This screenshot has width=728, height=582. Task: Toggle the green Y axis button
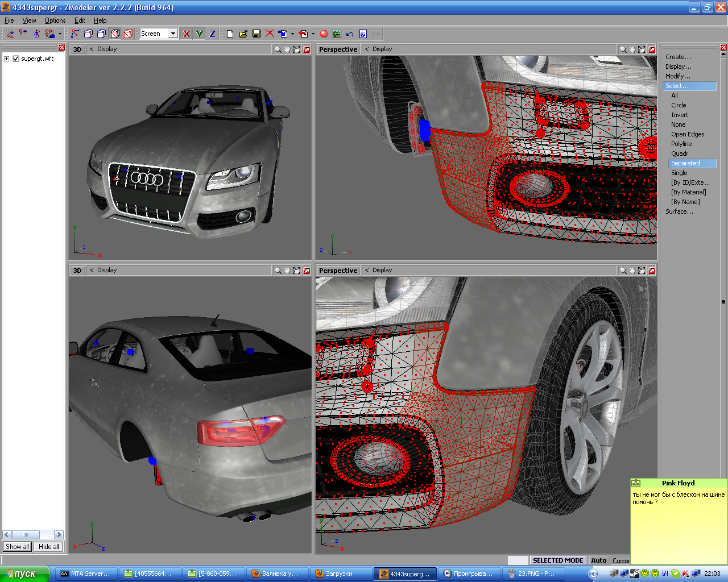tap(199, 34)
